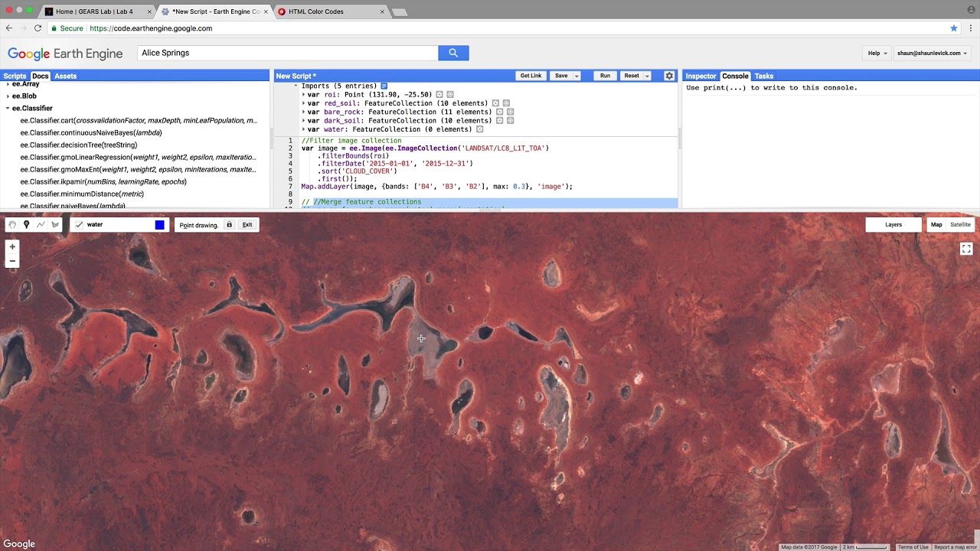The image size is (980, 551).
Task: Show generated code for imports
Action: [x=384, y=86]
